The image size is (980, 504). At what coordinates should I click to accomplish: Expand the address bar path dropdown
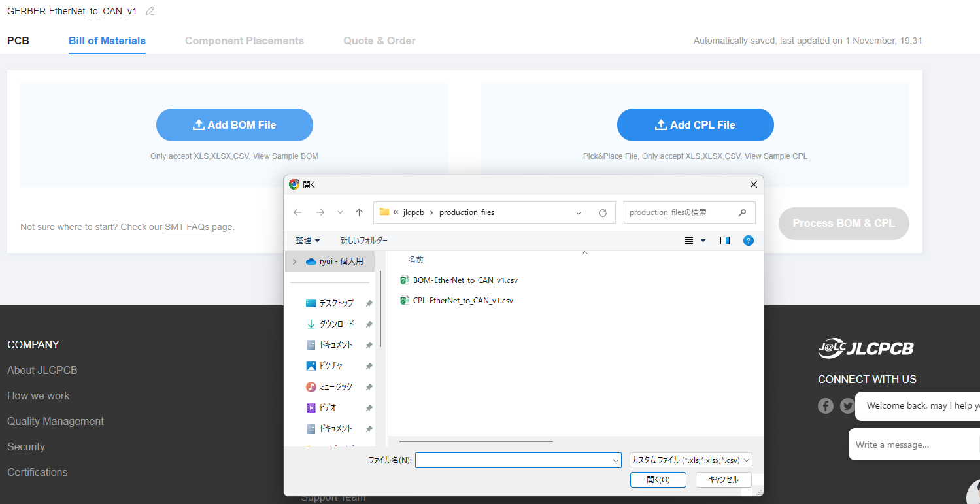[579, 212]
